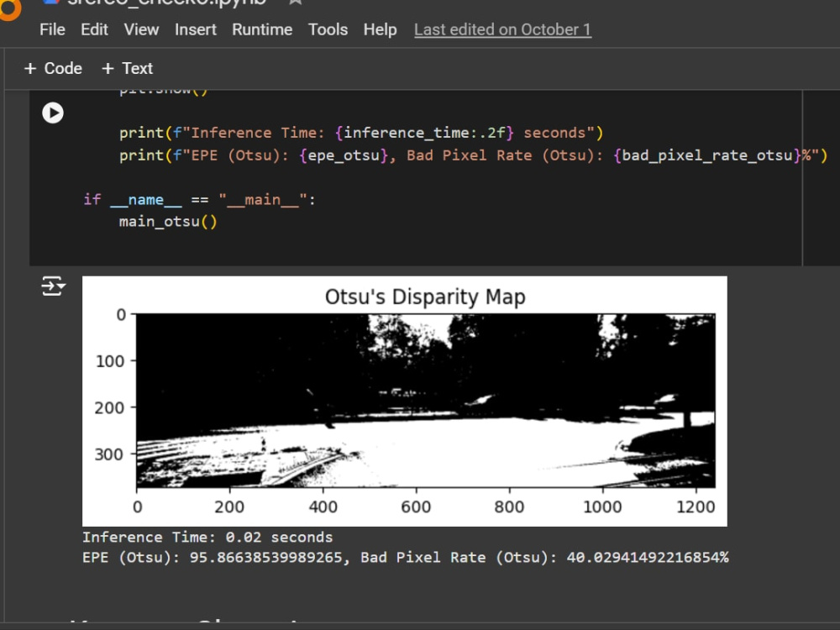
Task: Open the output actions icon beside the plot
Action: [x=54, y=286]
